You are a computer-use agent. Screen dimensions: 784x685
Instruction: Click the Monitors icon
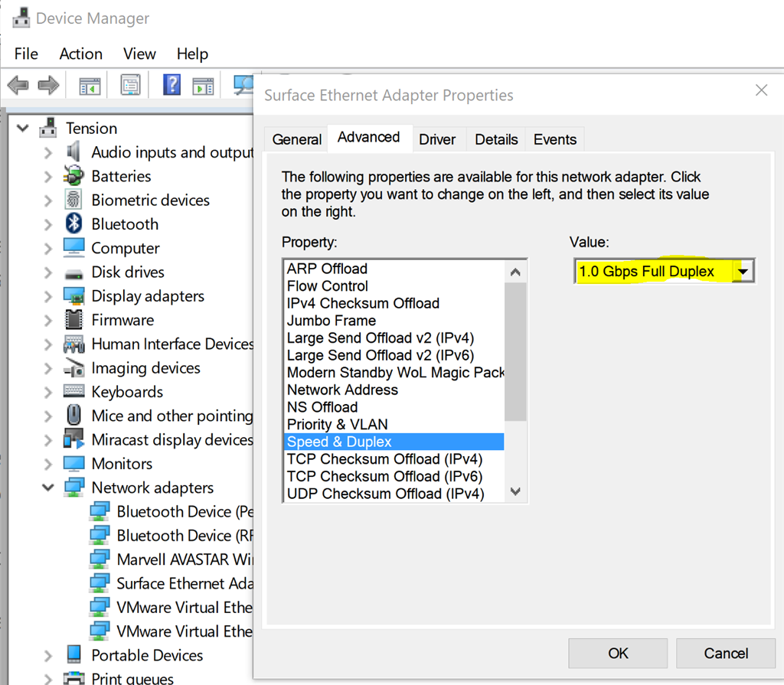73,464
